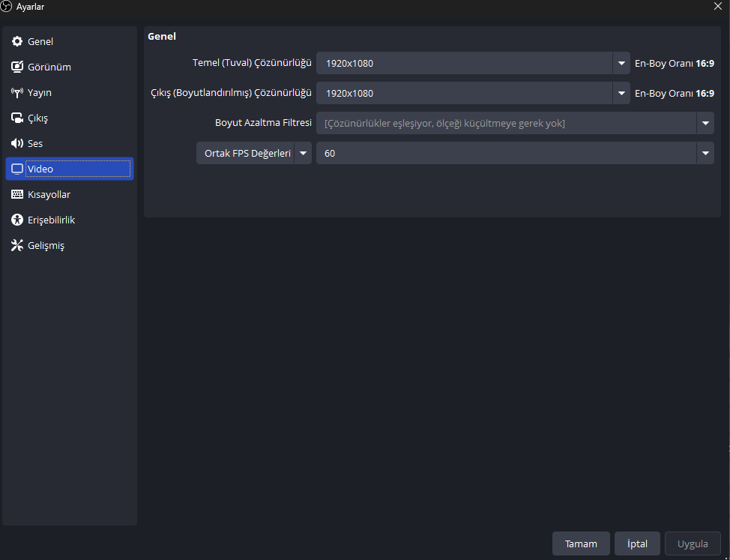The width and height of the screenshot is (730, 560).
Task: Open the Kısayollar settings label
Action: pos(49,195)
